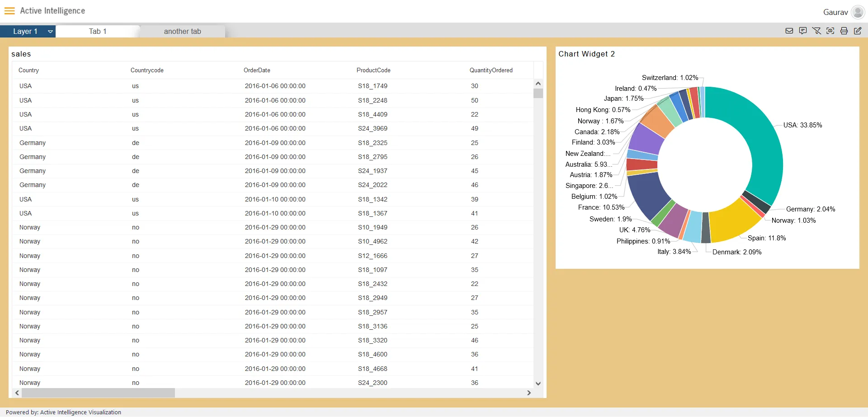Open the Gaurav user avatar
The height and width of the screenshot is (417, 868).
[x=858, y=12]
